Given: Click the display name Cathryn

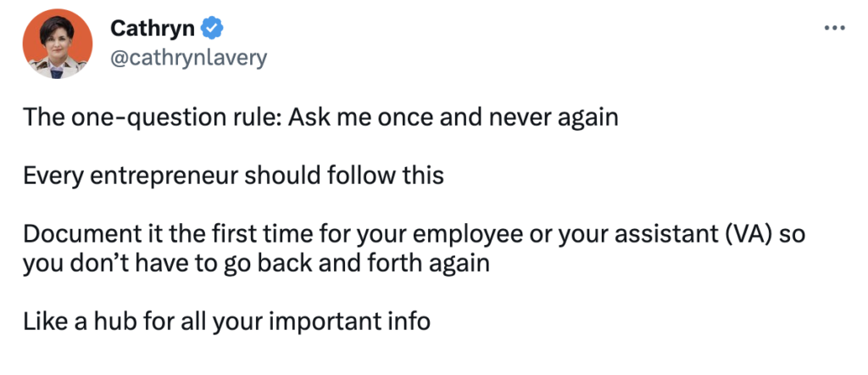Looking at the screenshot, I should pyautogui.click(x=153, y=29).
